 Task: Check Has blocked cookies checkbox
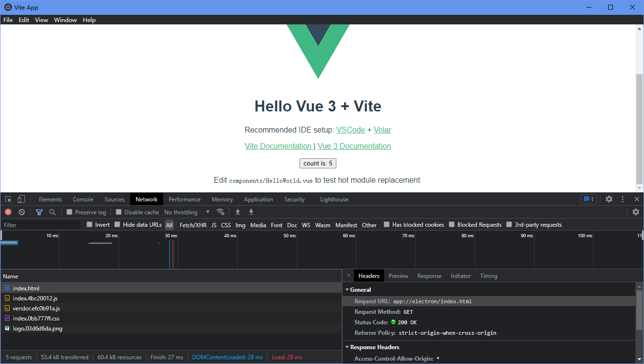387,224
